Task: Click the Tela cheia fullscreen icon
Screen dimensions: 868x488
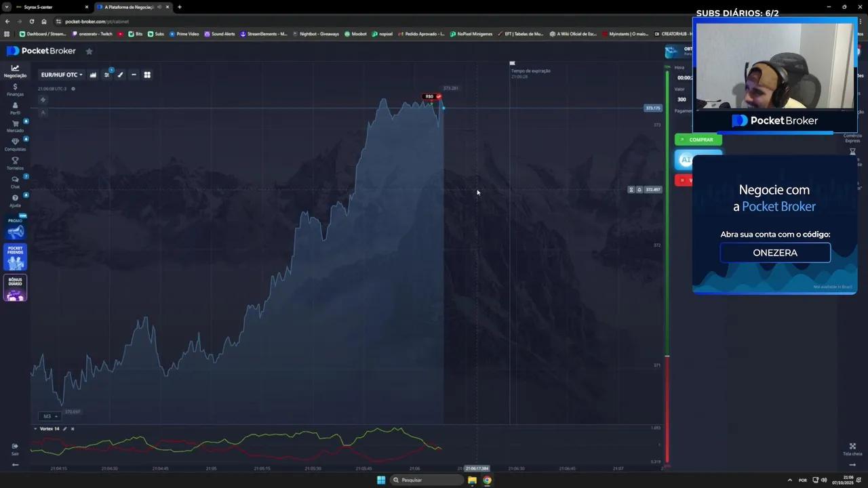Action: pyautogui.click(x=852, y=449)
